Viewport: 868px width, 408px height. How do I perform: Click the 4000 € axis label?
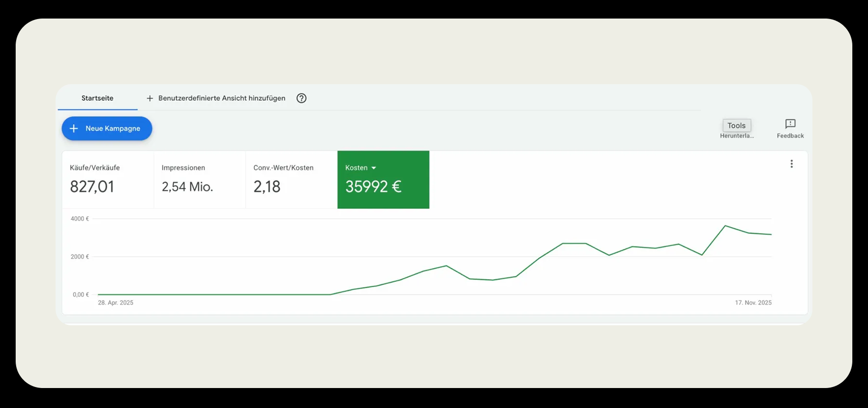coord(80,219)
